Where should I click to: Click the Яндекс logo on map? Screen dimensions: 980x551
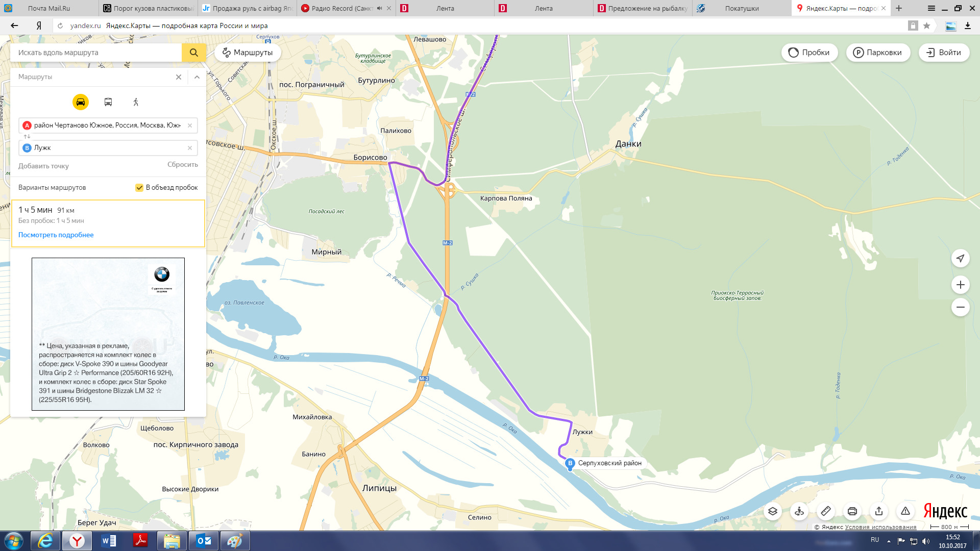pos(945,511)
